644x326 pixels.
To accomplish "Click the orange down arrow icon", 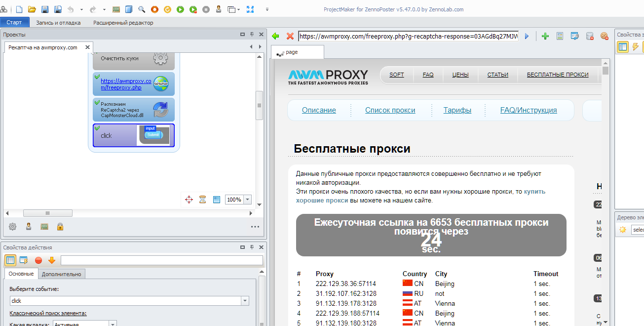I will coord(52,260).
